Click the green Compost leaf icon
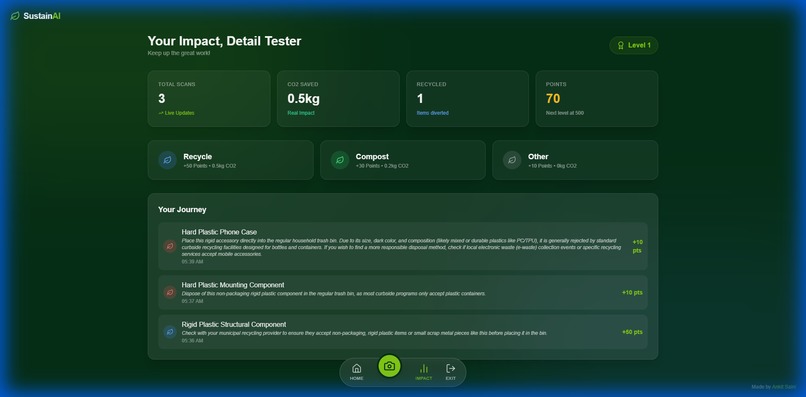 [339, 160]
